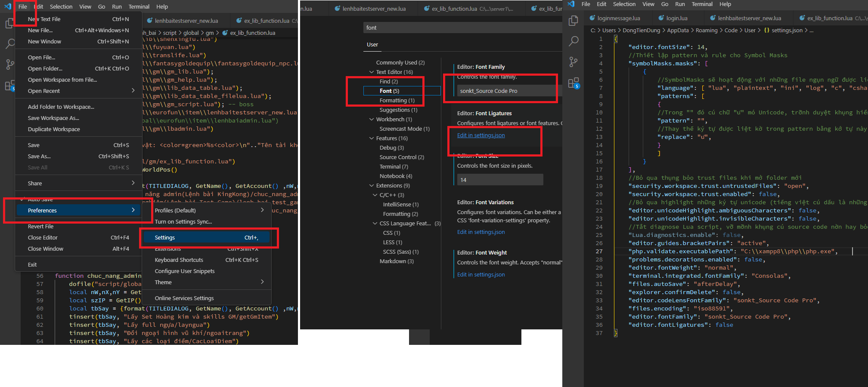The height and width of the screenshot is (387, 868).
Task: Click AppData in settings.json breadcrumb
Action: pos(678,31)
